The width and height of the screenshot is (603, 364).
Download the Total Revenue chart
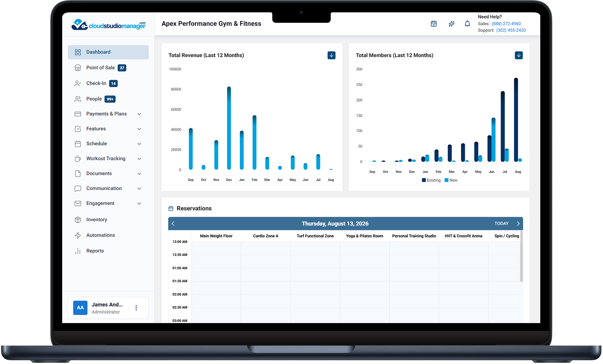[x=332, y=55]
